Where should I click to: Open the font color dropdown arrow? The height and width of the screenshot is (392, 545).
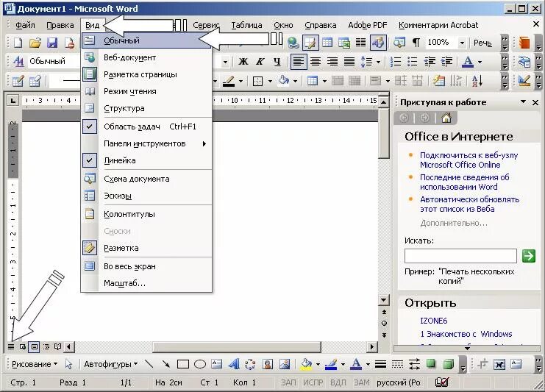pos(480,63)
